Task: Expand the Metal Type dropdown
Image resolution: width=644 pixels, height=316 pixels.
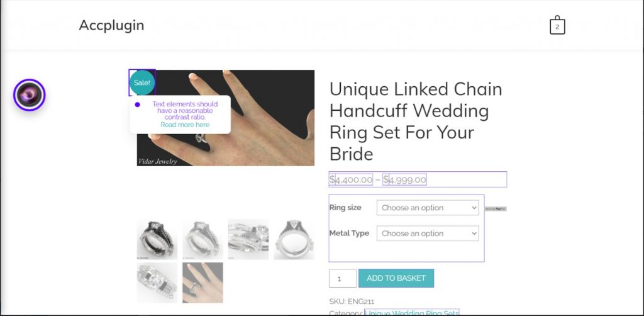Action: [x=428, y=234]
